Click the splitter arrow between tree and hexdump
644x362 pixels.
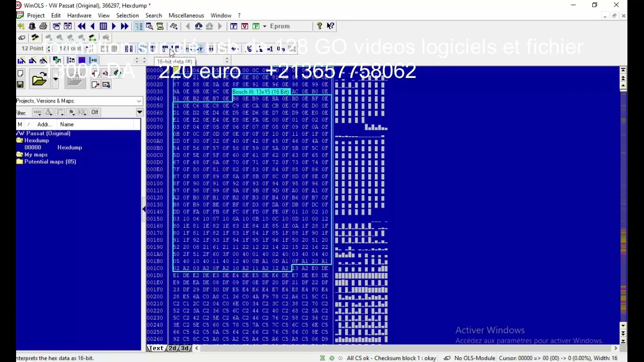pos(144,209)
